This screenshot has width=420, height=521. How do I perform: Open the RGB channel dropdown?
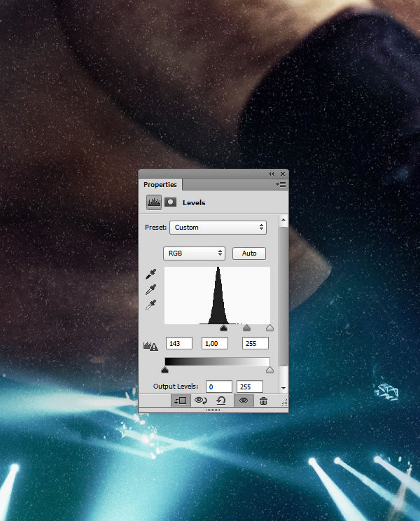(x=194, y=253)
